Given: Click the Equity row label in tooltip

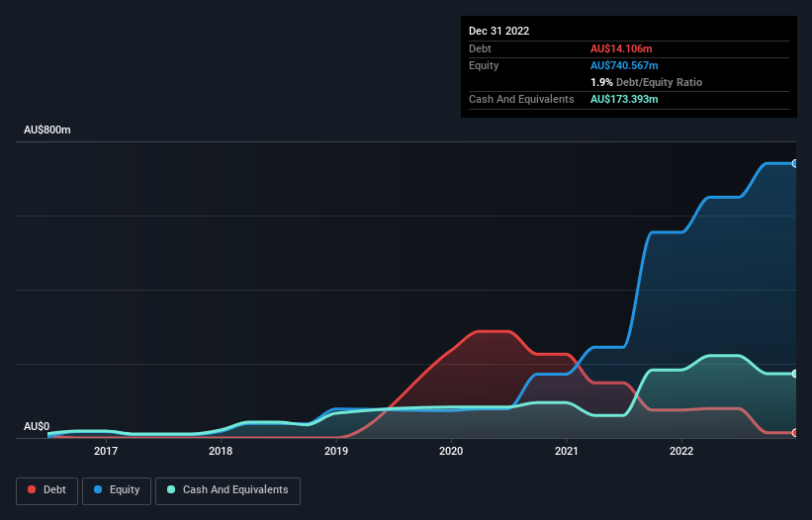Looking at the screenshot, I should tap(484, 65).
